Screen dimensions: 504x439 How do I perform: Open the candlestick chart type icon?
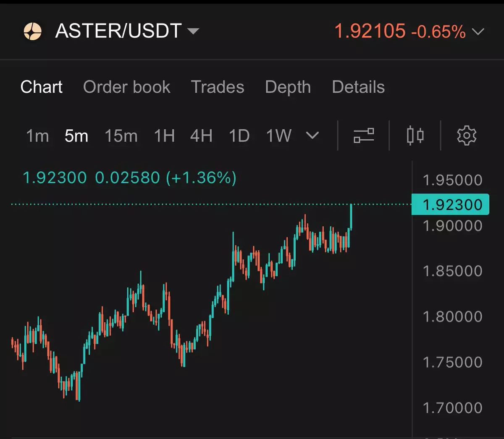pos(415,136)
